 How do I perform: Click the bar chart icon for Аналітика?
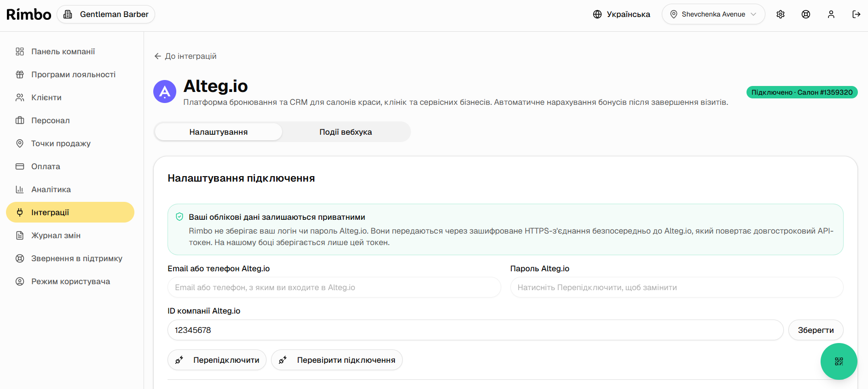click(20, 189)
